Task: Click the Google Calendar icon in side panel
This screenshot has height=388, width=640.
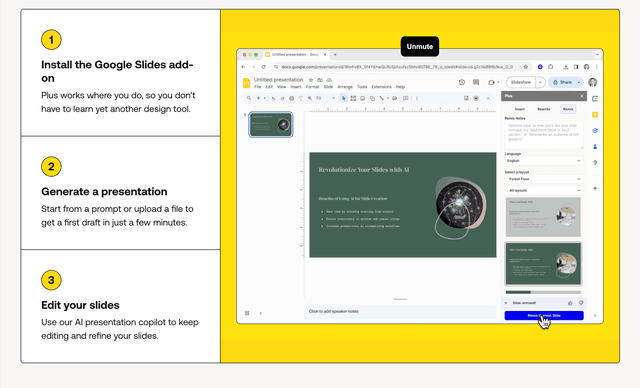Action: click(595, 98)
